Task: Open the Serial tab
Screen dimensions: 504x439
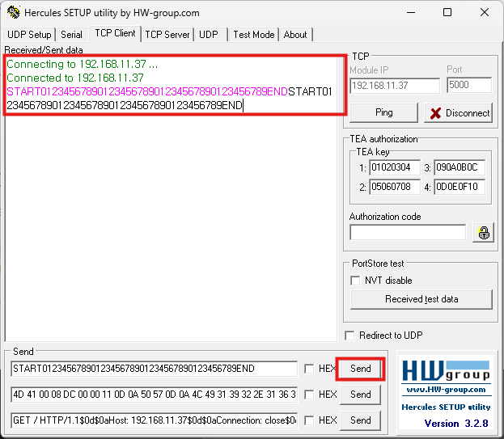Action: click(x=71, y=35)
